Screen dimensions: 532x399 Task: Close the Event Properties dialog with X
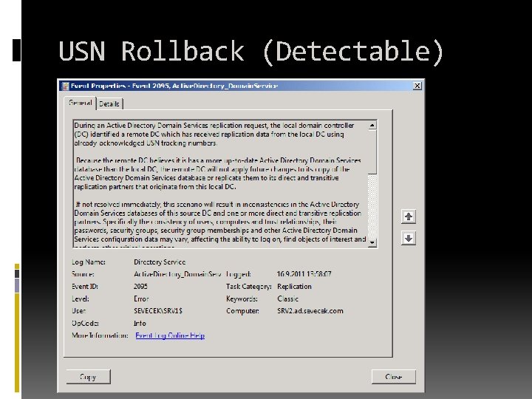(x=417, y=86)
